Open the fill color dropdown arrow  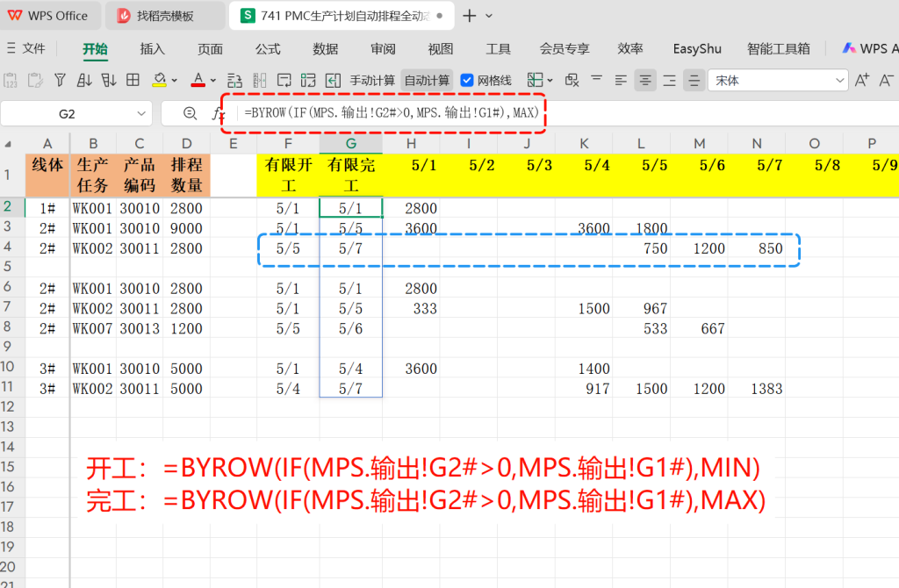click(175, 81)
